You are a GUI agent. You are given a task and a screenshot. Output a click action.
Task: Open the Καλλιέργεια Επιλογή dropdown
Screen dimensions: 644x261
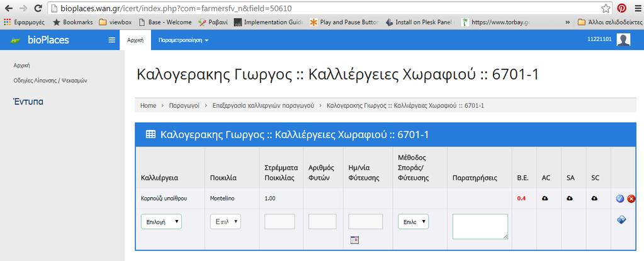161,221
